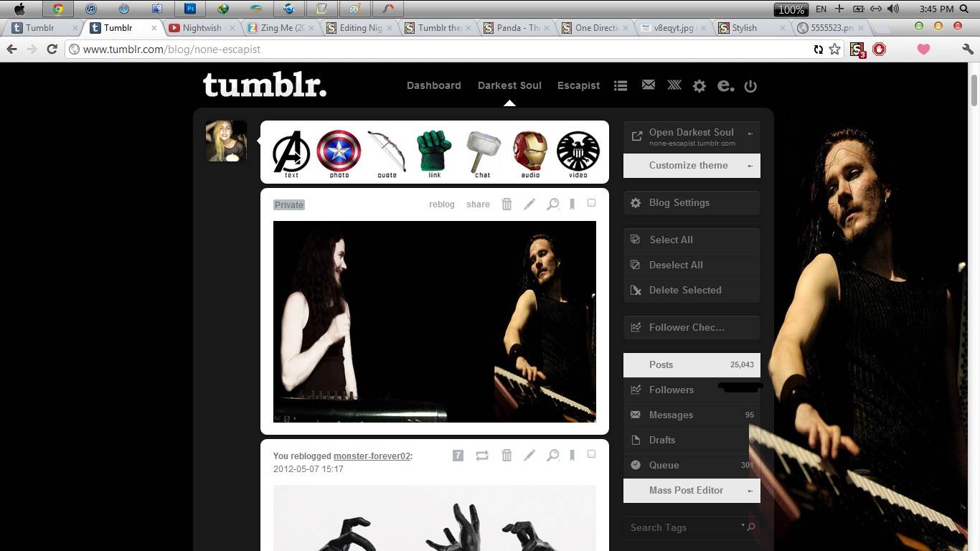The height and width of the screenshot is (551, 980).
Task: Edit the monster-forever02 reblogged post
Action: [529, 455]
